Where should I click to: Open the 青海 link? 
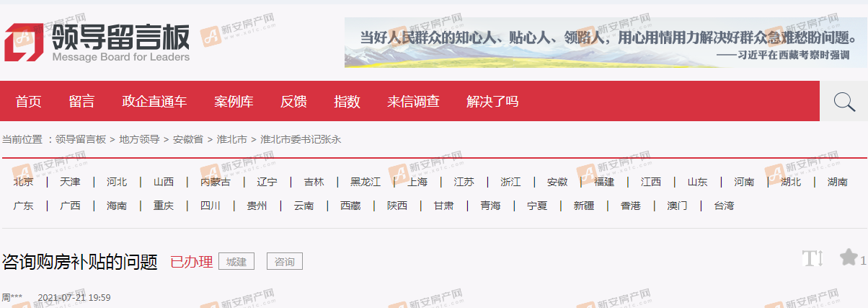[491, 206]
